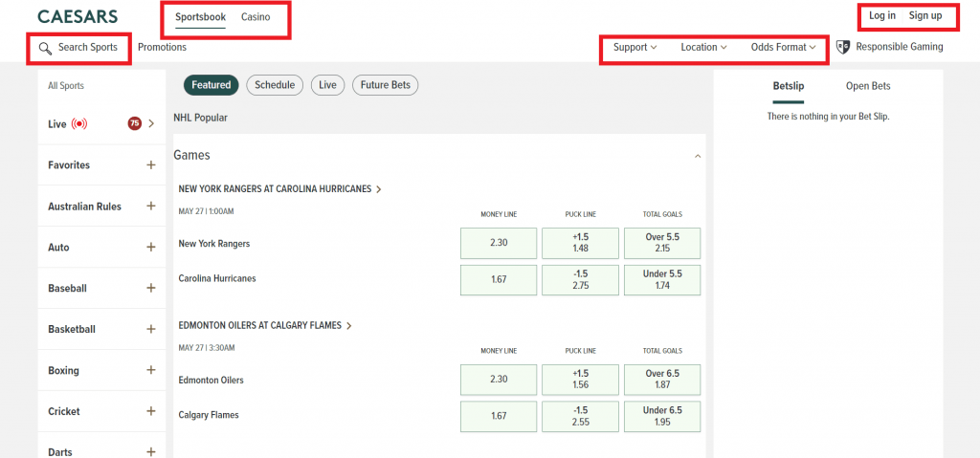
Task: Bet Calgary Flames -1.5 puck line
Action: pyautogui.click(x=581, y=416)
